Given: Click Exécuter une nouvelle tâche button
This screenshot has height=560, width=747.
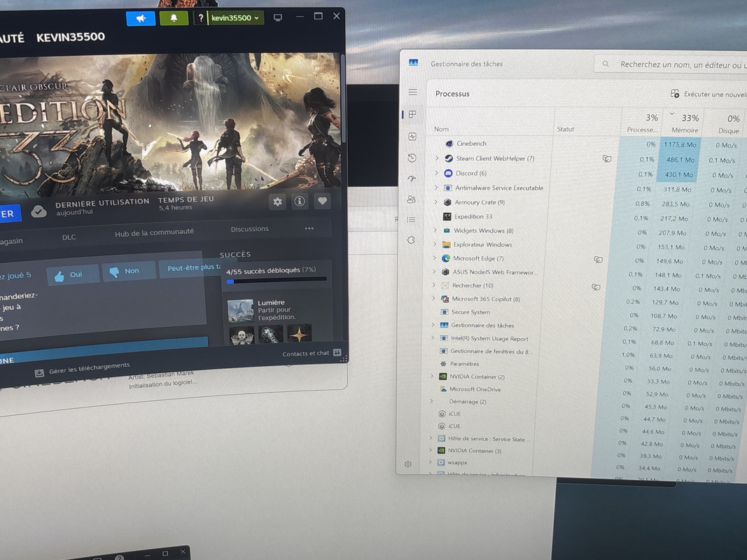Looking at the screenshot, I should [x=708, y=94].
